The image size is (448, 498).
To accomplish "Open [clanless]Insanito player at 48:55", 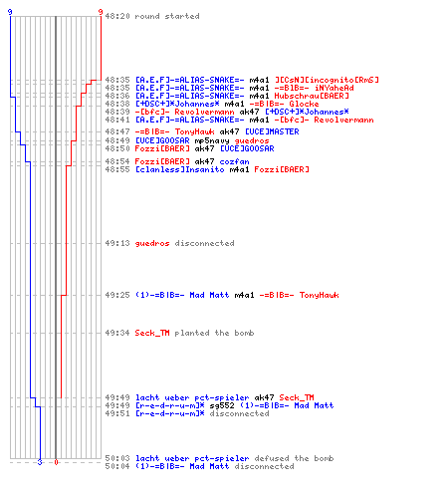I will [179, 169].
